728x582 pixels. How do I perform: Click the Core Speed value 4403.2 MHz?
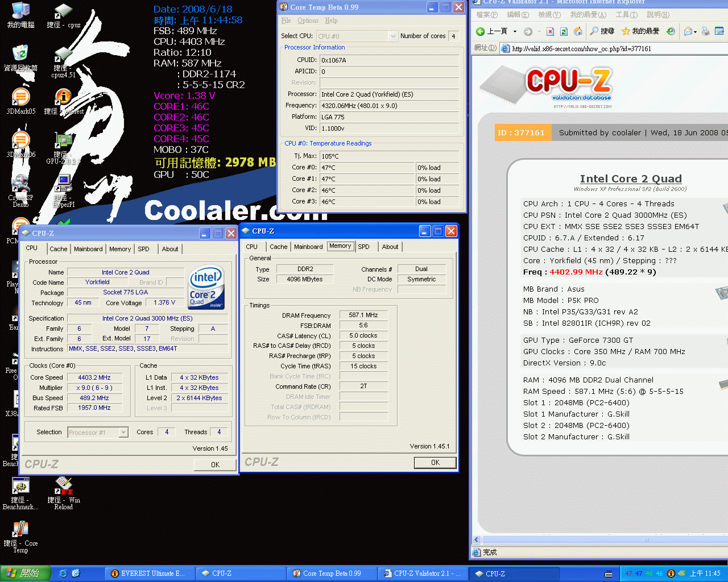94,377
